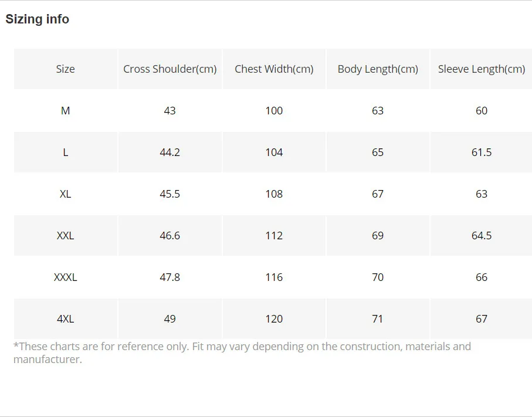
Task: Click the Cross Shoulder(cm) column header
Action: [x=170, y=69]
